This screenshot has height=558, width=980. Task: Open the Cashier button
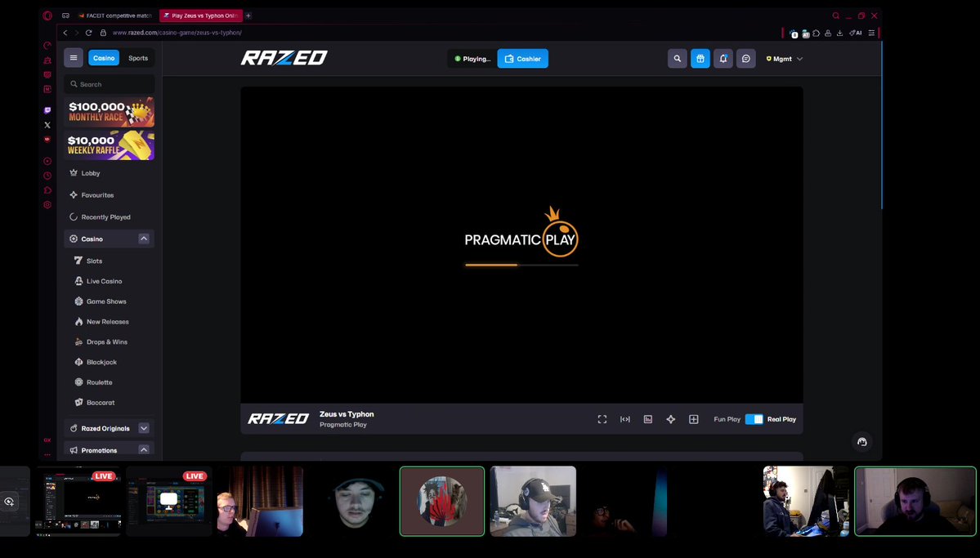click(522, 59)
